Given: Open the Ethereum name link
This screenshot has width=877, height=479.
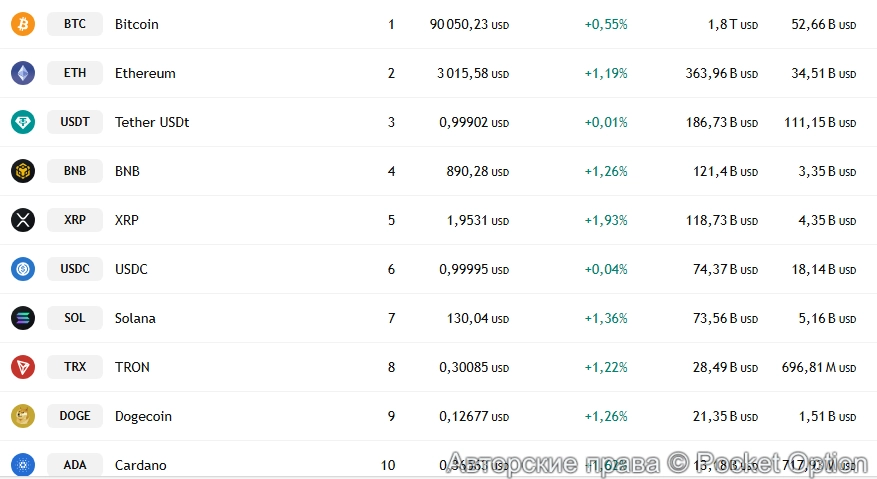Looking at the screenshot, I should point(145,73).
